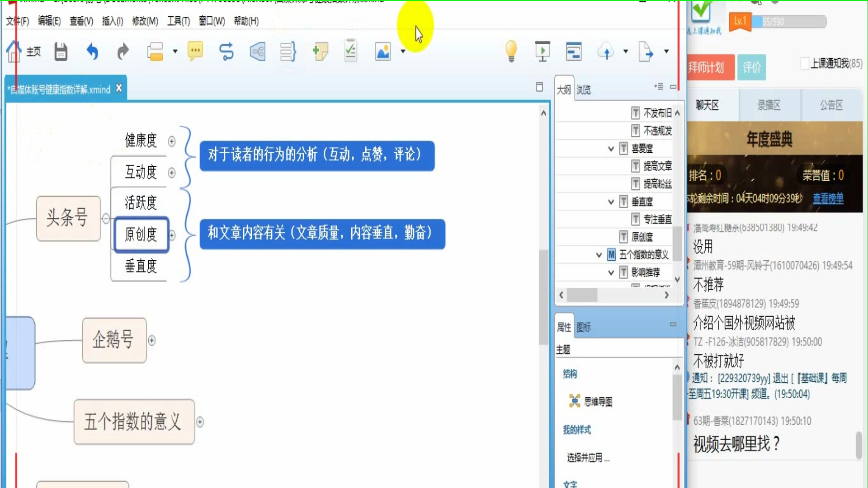
Task: Open the 窗口(W) menu
Action: tap(212, 21)
